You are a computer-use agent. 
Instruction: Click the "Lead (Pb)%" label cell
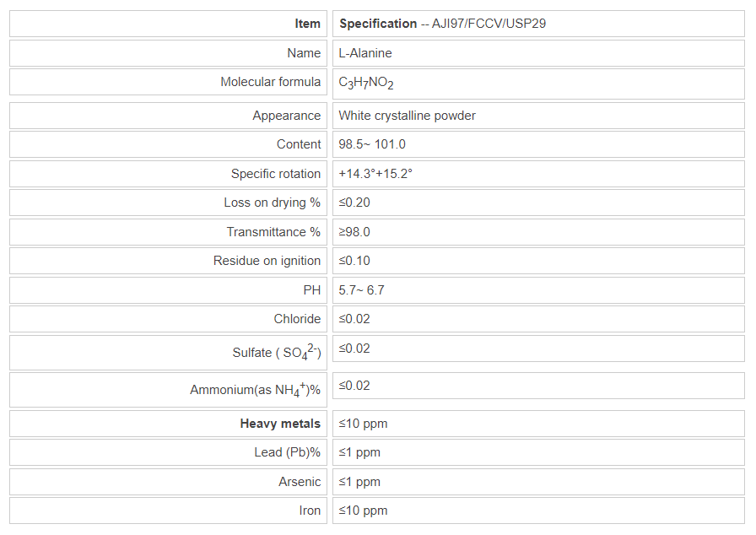(x=287, y=452)
